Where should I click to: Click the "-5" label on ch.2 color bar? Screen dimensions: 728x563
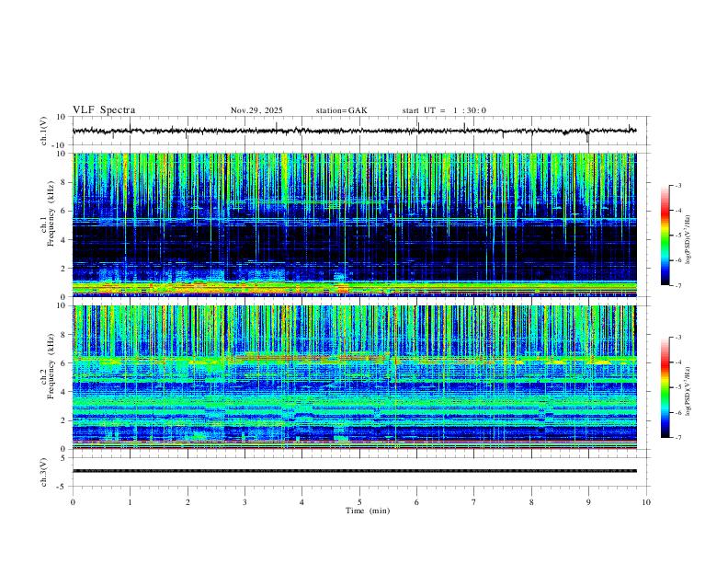tap(677, 387)
